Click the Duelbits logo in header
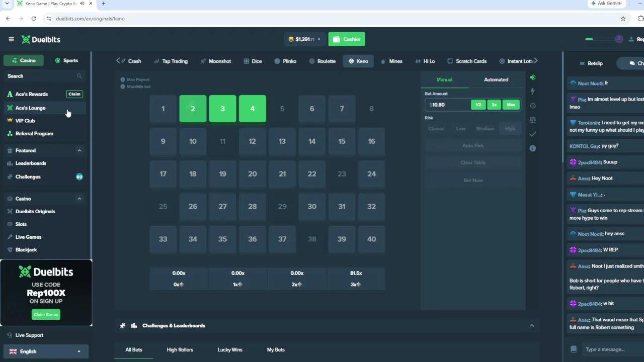 coord(41,39)
